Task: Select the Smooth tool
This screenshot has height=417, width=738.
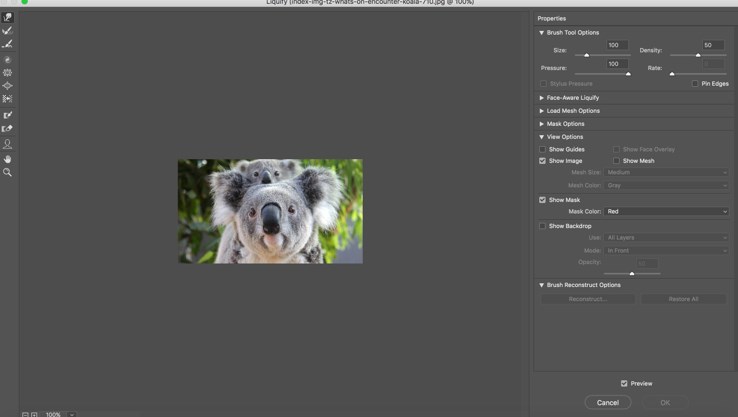Action: click(8, 44)
